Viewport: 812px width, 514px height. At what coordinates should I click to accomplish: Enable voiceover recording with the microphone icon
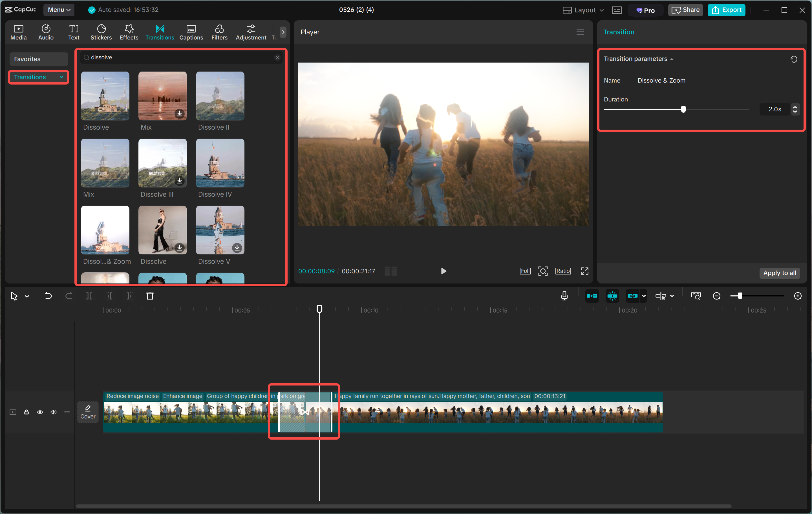coord(564,296)
